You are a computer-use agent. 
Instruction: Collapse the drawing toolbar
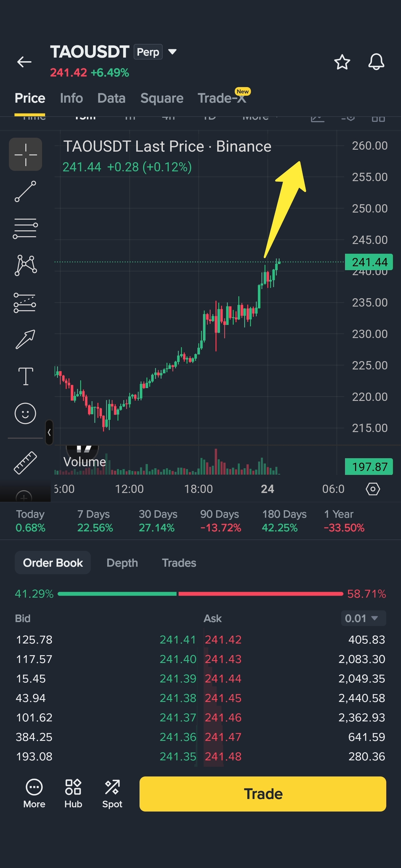coord(49,432)
